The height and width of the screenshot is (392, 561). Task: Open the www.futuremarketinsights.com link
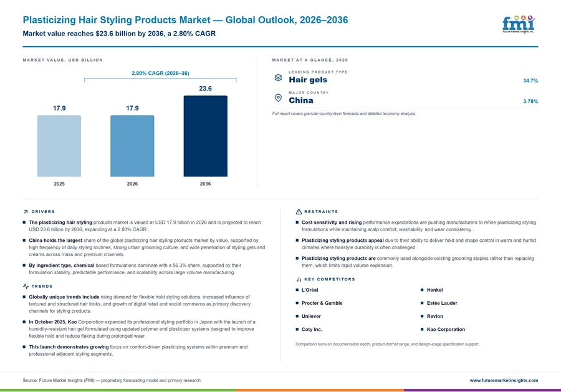[504, 380]
